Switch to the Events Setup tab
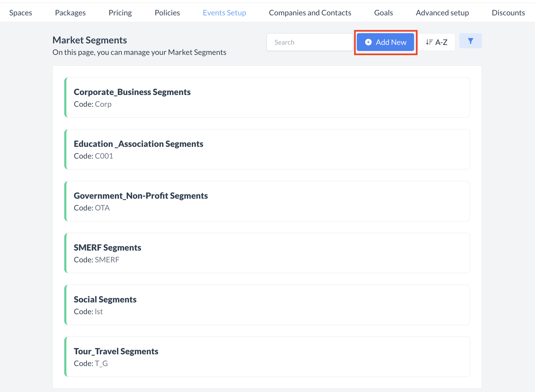This screenshot has height=392, width=535. (224, 13)
